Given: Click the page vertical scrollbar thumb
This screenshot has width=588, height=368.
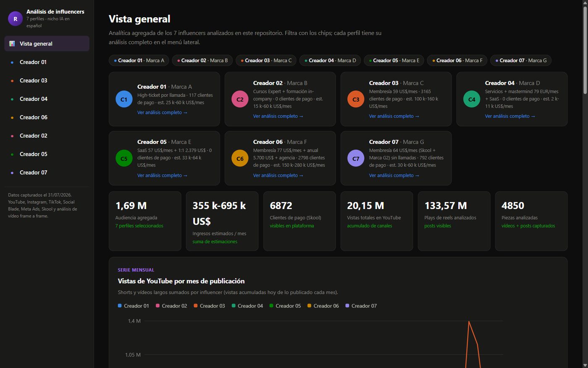Looking at the screenshot, I should coord(585,50).
